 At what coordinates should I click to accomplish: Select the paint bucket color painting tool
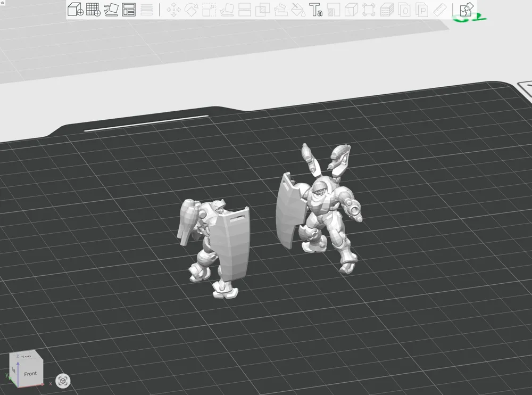point(298,10)
